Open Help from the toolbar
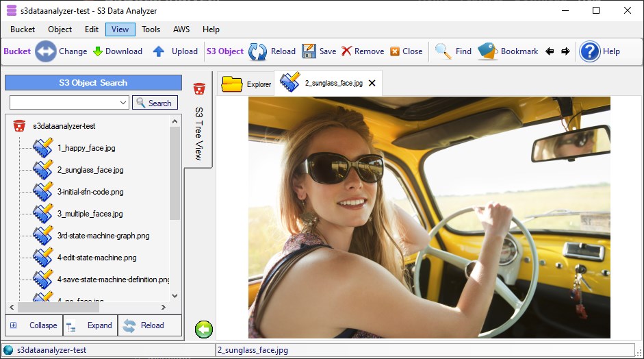Viewport: 644px width, 359px height. 590,51
